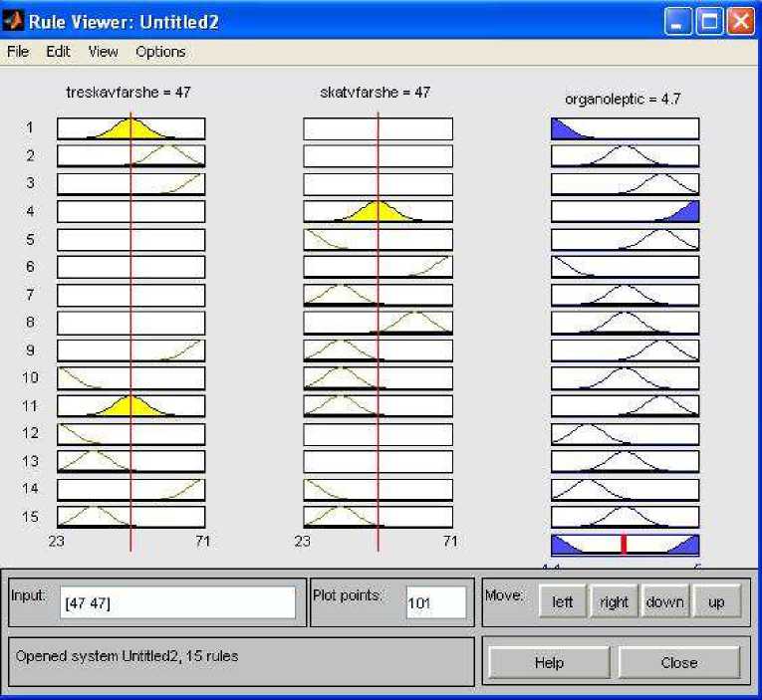Open the View menu
Image resolution: width=762 pixels, height=700 pixels.
point(103,52)
